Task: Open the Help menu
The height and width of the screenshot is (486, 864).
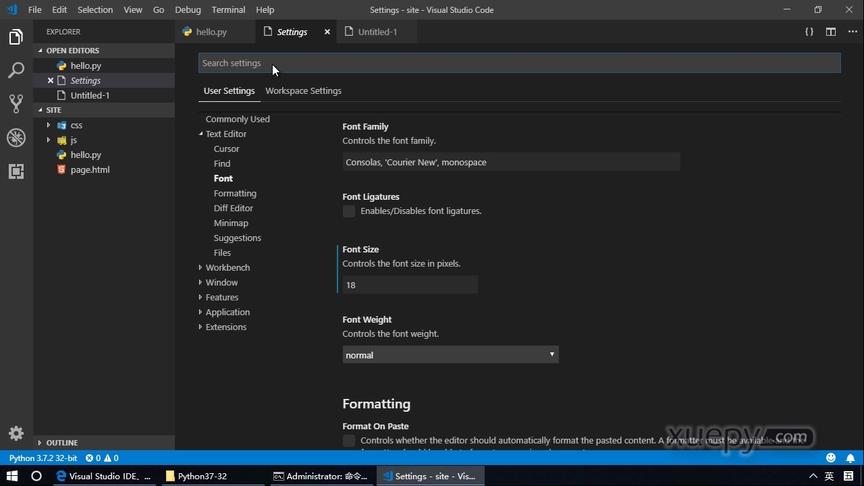Action: click(264, 10)
